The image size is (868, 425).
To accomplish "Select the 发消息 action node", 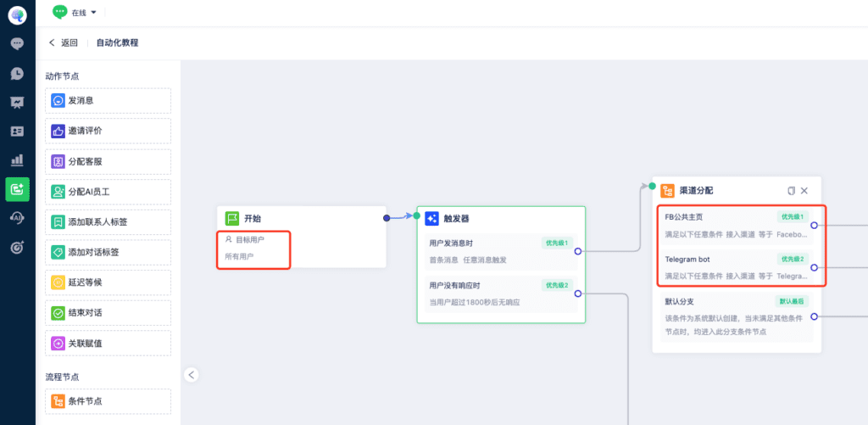I will click(108, 101).
